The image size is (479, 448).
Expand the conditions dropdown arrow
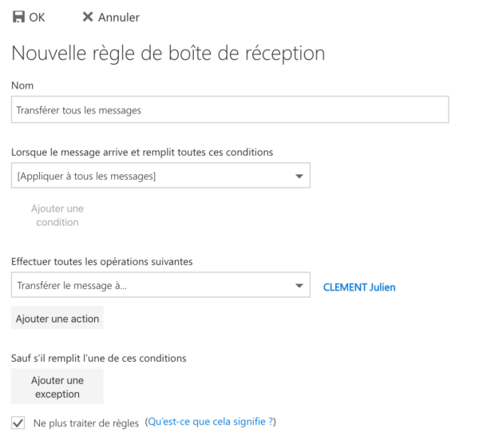point(299,176)
